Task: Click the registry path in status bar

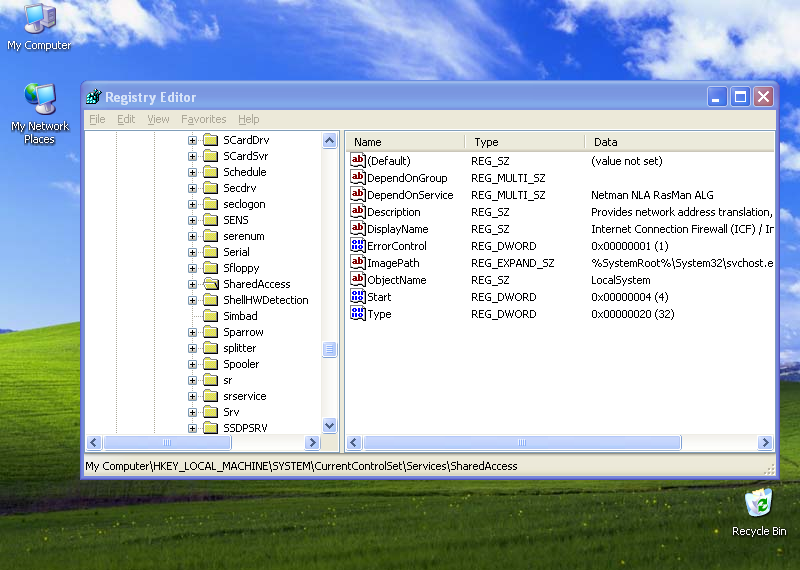Action: click(x=301, y=466)
